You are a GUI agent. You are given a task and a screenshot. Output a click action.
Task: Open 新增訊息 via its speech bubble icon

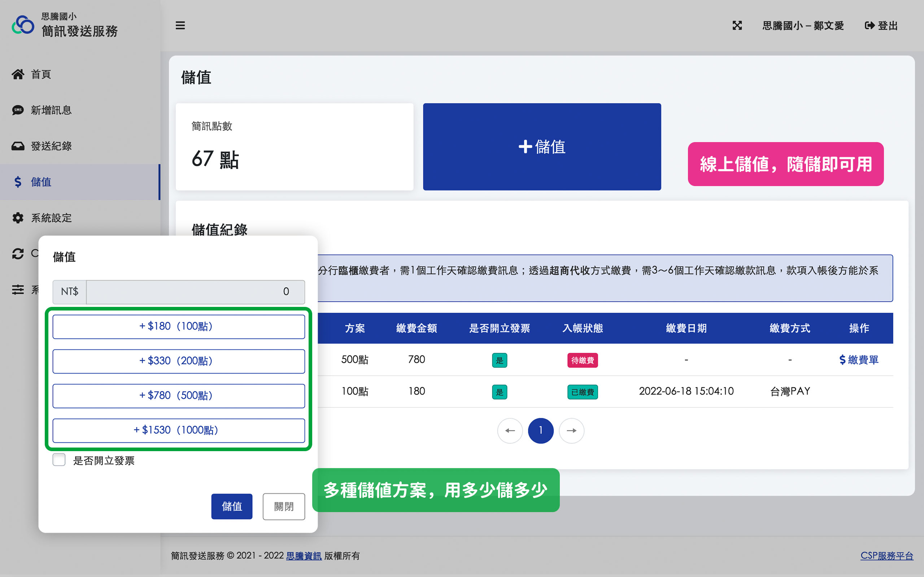pos(18,110)
